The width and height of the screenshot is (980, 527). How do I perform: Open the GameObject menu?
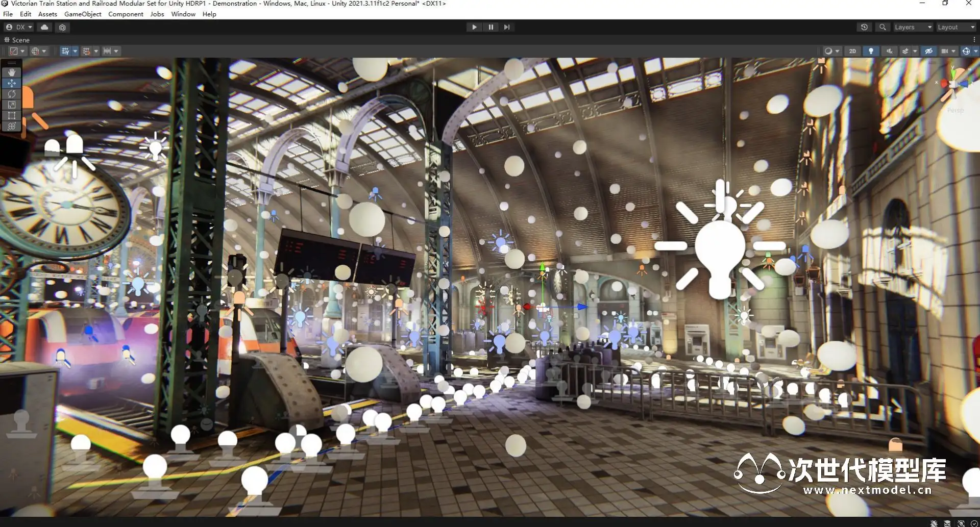[83, 14]
